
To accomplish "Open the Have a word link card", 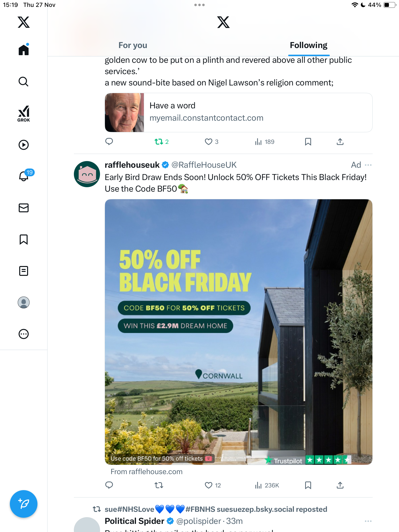I will (x=238, y=112).
